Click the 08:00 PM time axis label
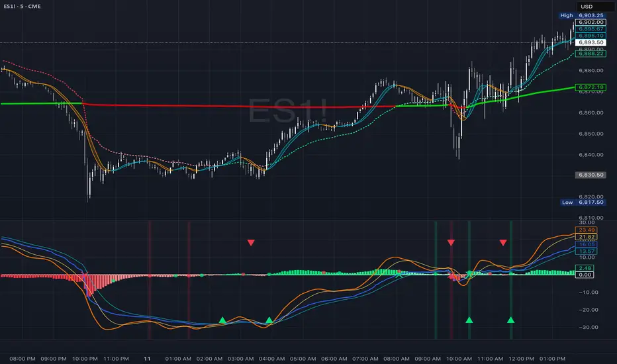The width and height of the screenshot is (617, 364). [23, 359]
